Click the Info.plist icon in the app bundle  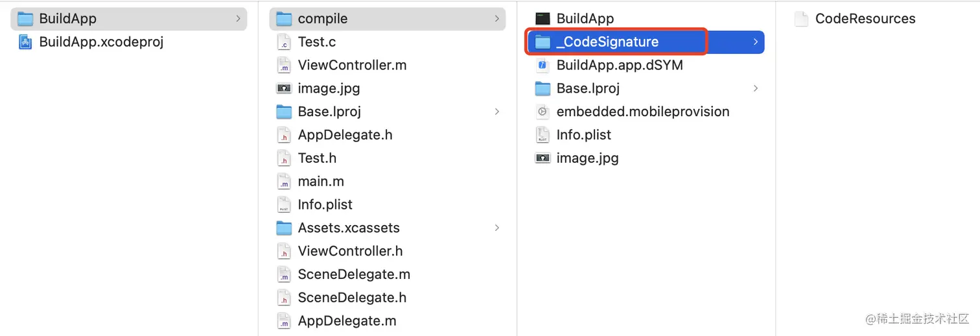click(542, 135)
